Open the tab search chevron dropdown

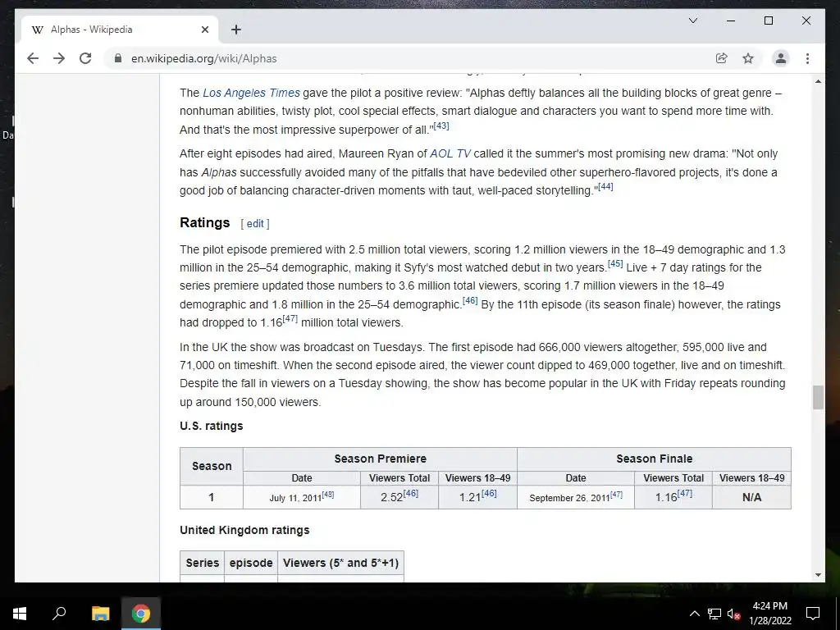pos(692,21)
